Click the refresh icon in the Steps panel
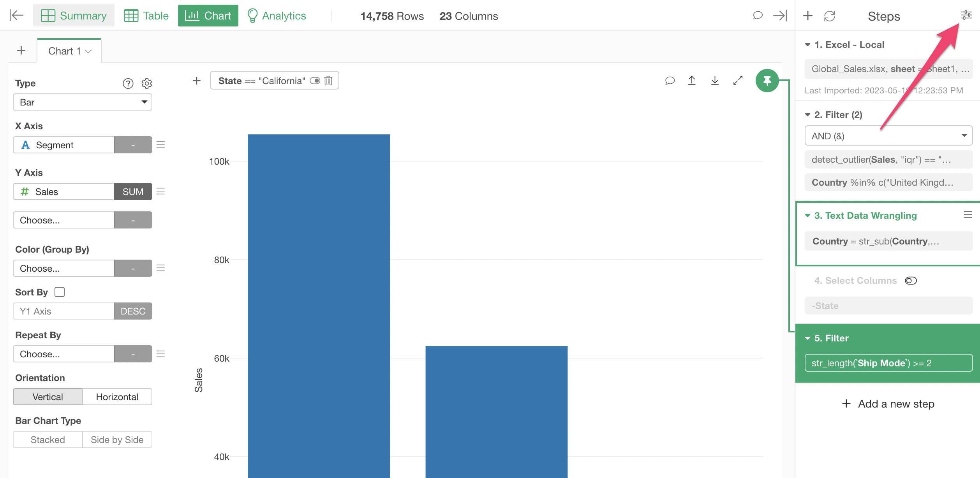This screenshot has height=478, width=980. (x=829, y=16)
